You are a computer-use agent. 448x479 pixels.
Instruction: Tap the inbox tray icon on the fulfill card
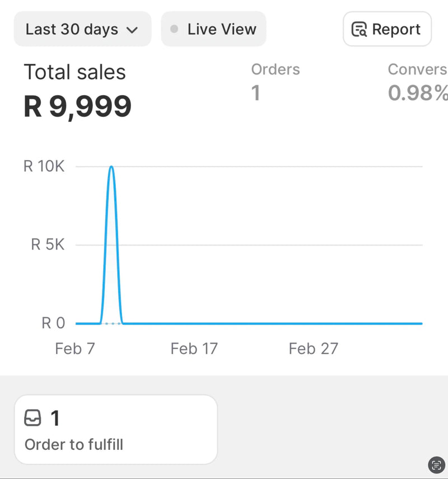(33, 418)
